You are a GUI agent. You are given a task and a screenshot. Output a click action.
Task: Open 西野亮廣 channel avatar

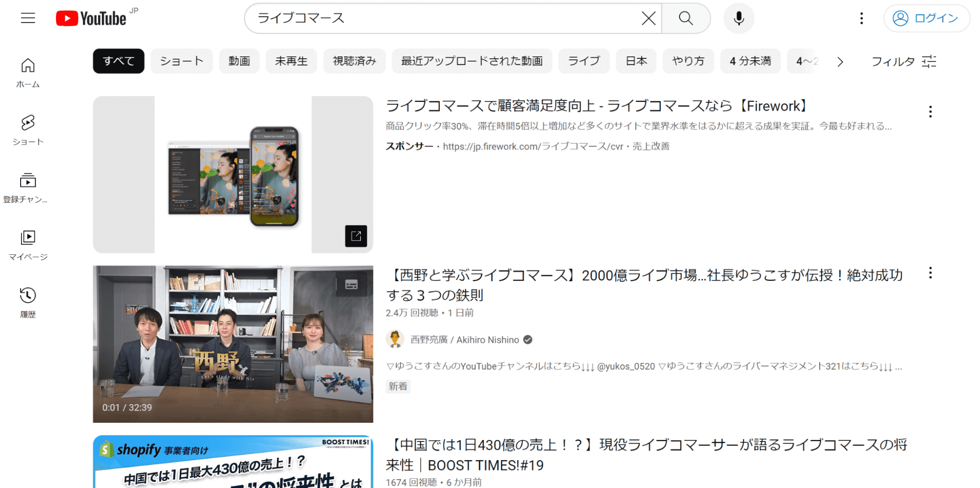pyautogui.click(x=395, y=339)
